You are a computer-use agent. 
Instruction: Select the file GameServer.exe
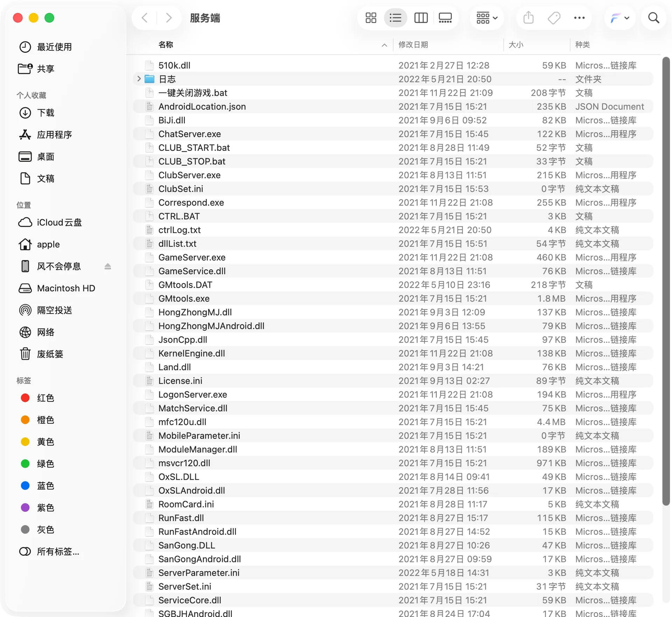point(393,258)
